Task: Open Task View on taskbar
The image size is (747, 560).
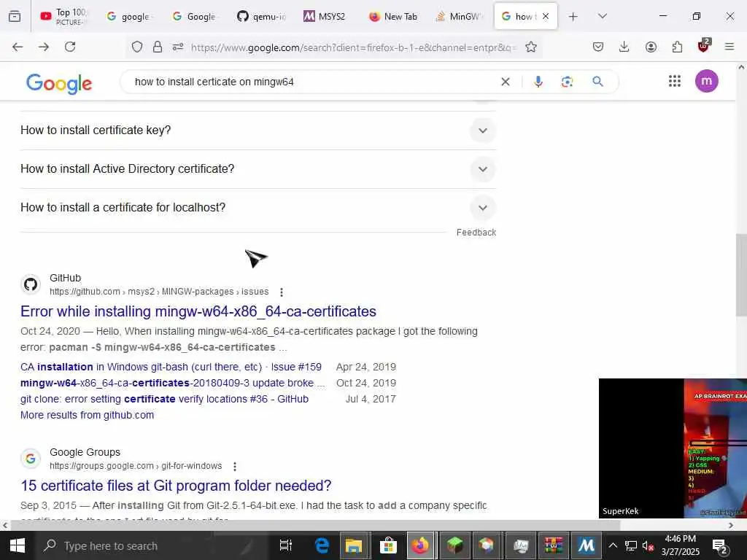Action: point(286,545)
